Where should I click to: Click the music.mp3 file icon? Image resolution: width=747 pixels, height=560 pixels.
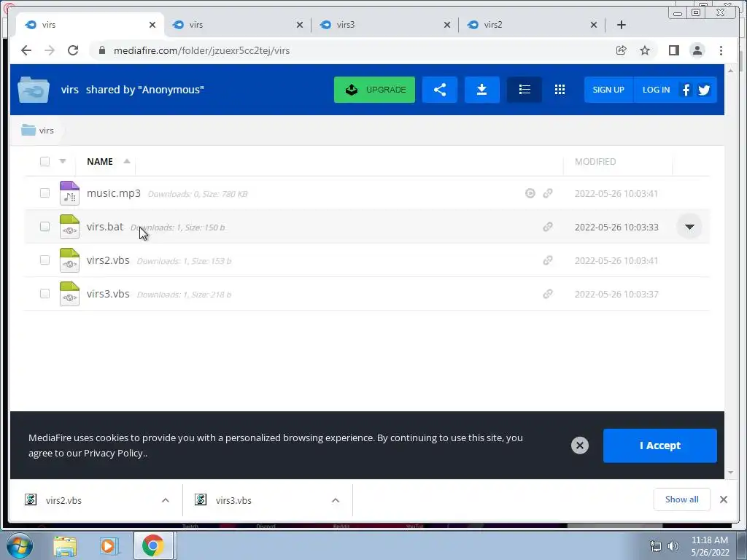[x=69, y=192]
